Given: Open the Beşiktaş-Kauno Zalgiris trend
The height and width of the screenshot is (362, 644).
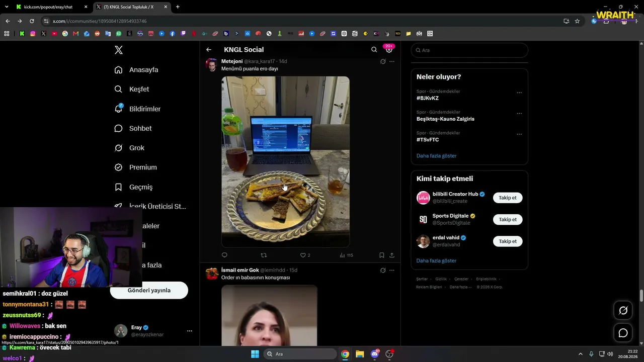Looking at the screenshot, I should tap(445, 119).
